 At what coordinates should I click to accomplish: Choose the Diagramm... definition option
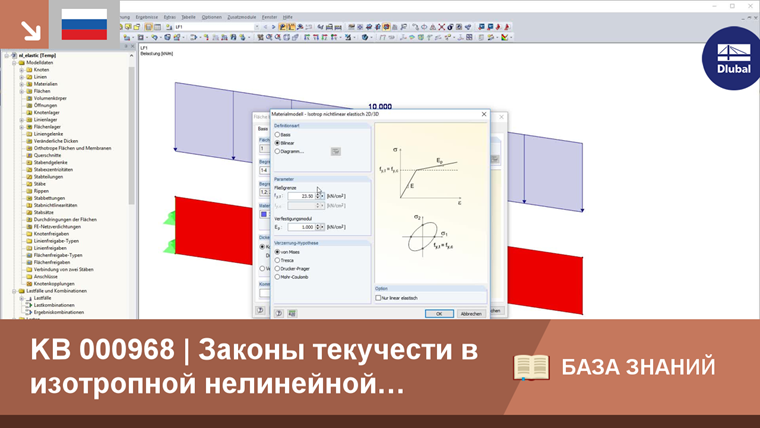tap(277, 151)
